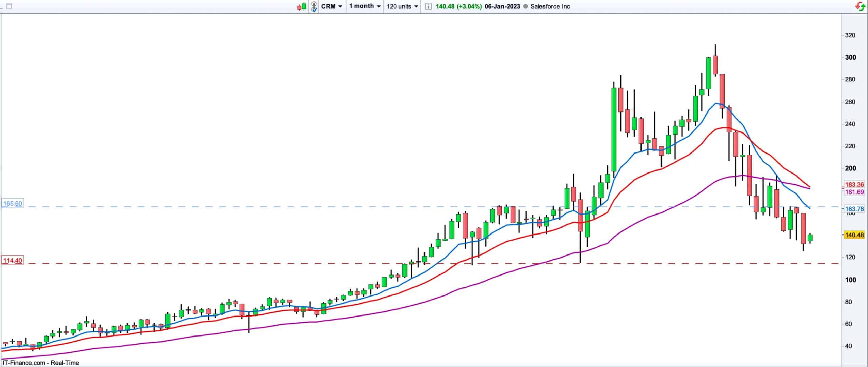
Task: Open the candlestick chart style icon
Action: [302, 6]
